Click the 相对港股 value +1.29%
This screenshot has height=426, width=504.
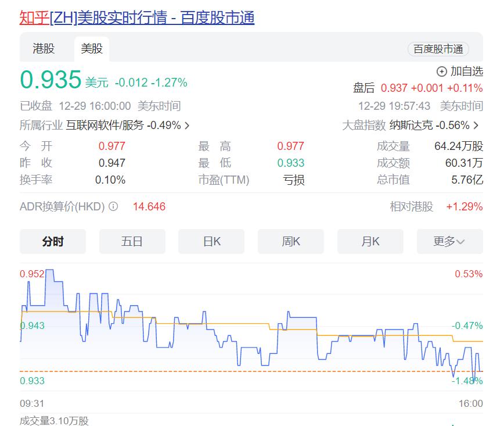465,206
